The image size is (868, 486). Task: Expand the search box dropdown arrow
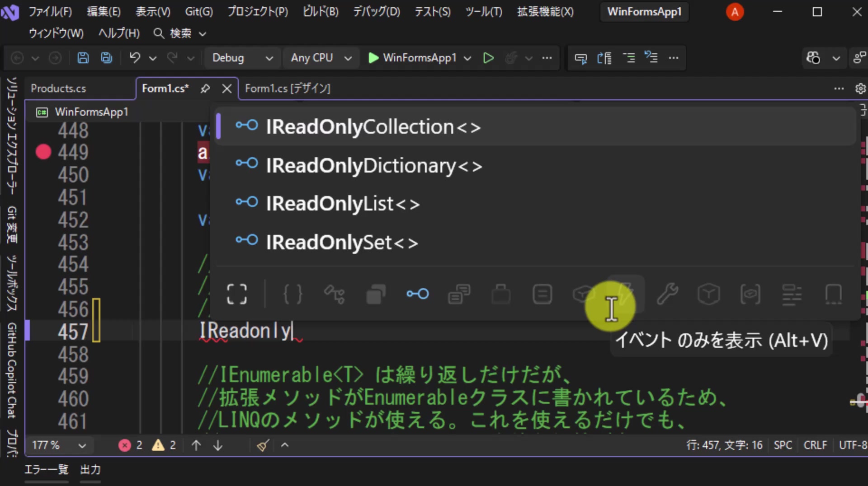point(203,33)
